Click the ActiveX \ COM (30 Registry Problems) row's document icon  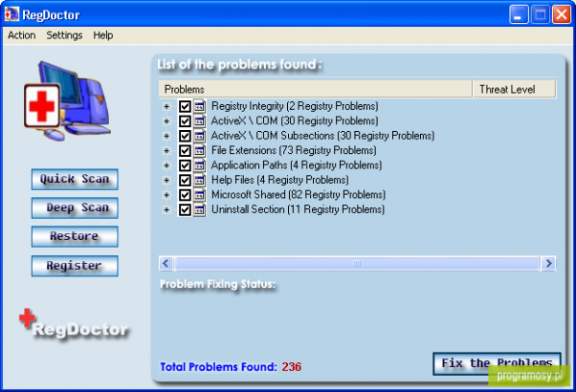[x=199, y=121]
